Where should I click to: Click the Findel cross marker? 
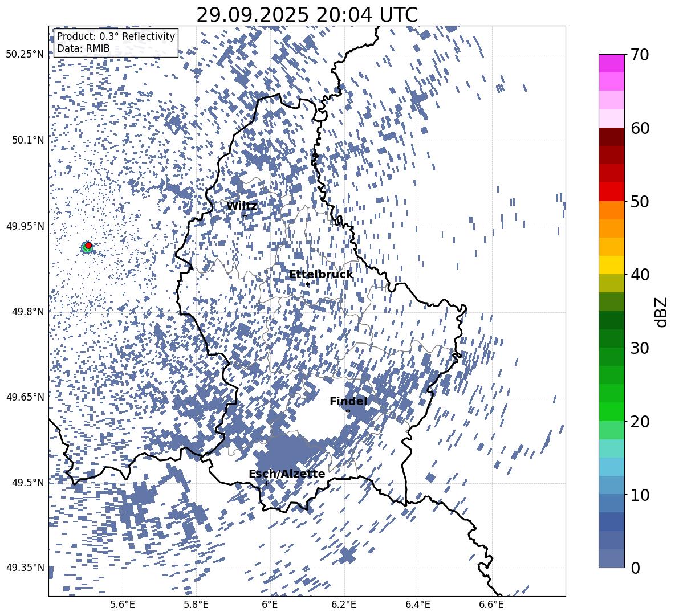[348, 411]
